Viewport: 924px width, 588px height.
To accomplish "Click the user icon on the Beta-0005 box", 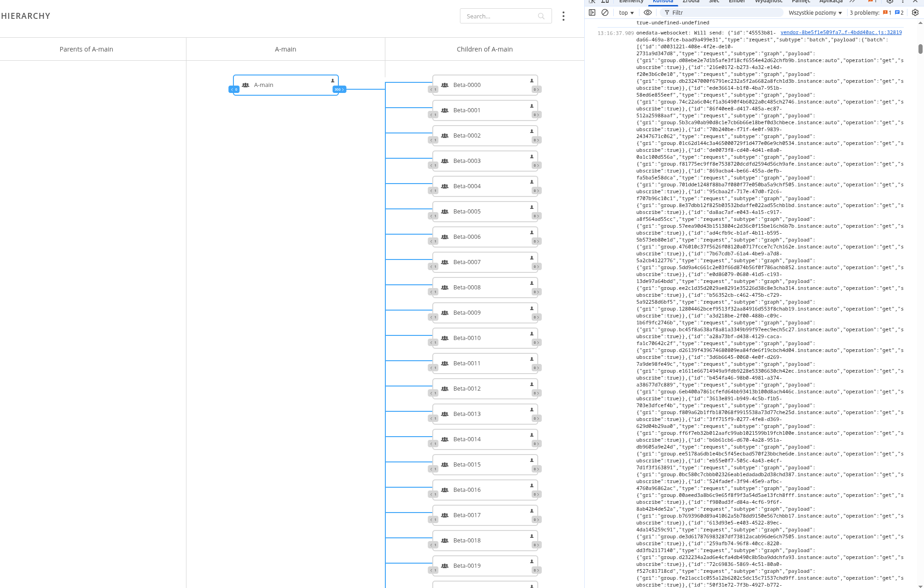I will [x=532, y=207].
